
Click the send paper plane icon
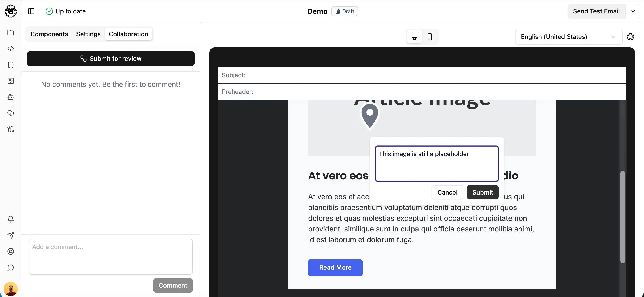pos(11,235)
